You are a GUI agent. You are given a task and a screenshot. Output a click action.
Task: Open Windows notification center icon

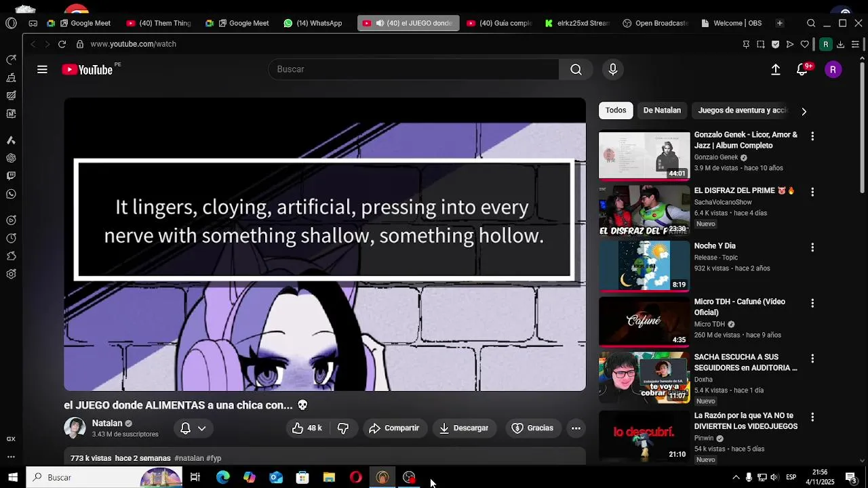(850, 477)
